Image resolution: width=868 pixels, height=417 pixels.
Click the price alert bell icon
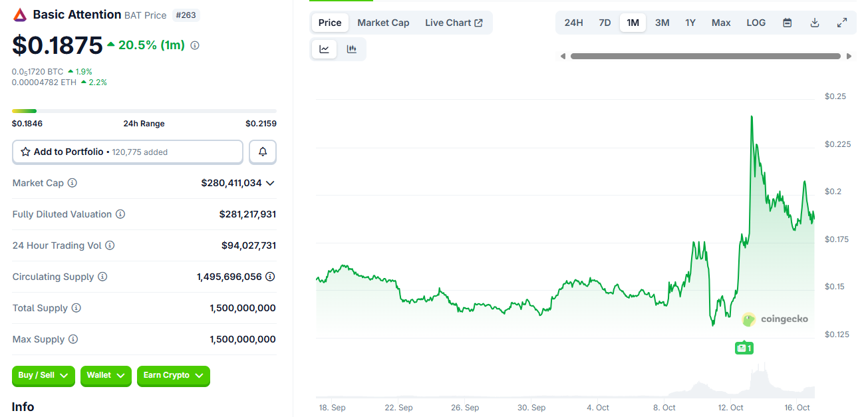263,152
